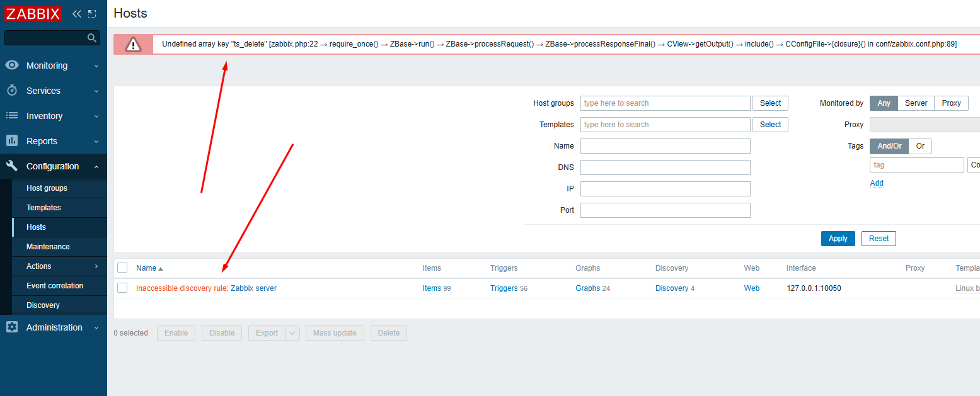
Task: Click the Reports bar chart icon
Action: (x=12, y=141)
